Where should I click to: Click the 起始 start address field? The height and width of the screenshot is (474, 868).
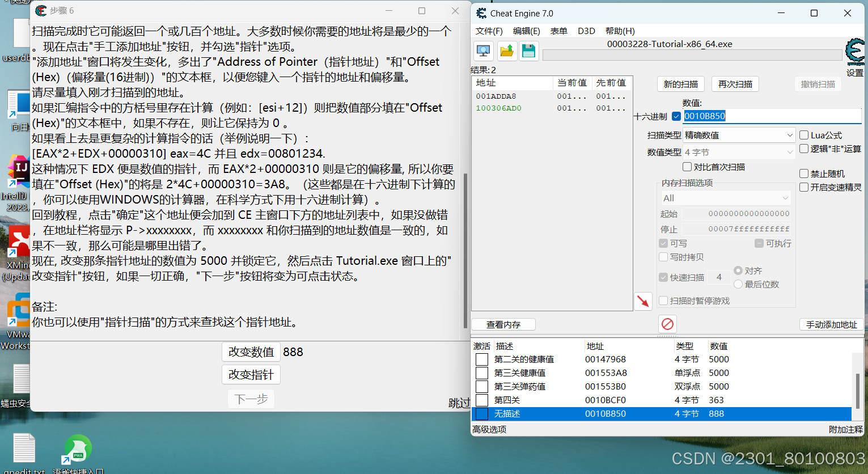pyautogui.click(x=736, y=214)
